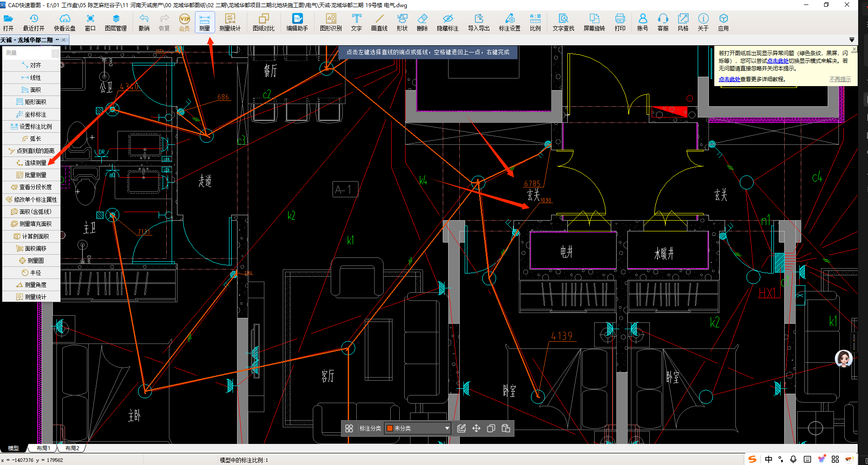Toggle Sogou input method Chinese mode indicator

point(769,459)
